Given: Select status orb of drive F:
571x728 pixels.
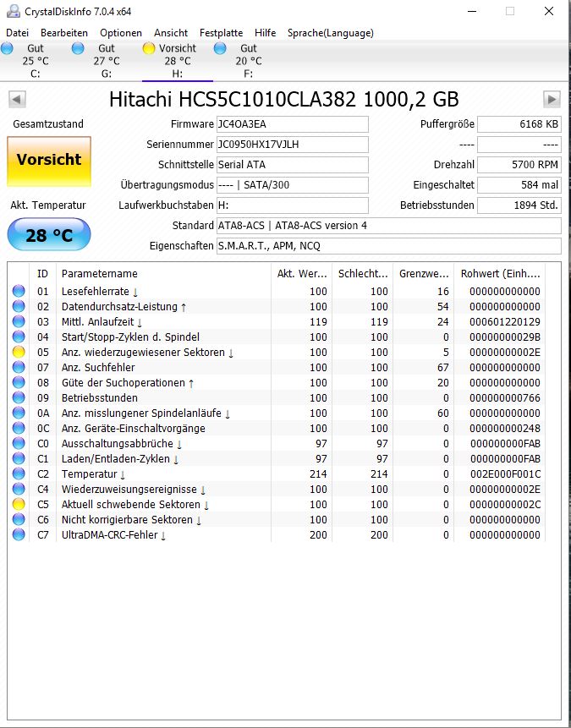Looking at the screenshot, I should (220, 48).
